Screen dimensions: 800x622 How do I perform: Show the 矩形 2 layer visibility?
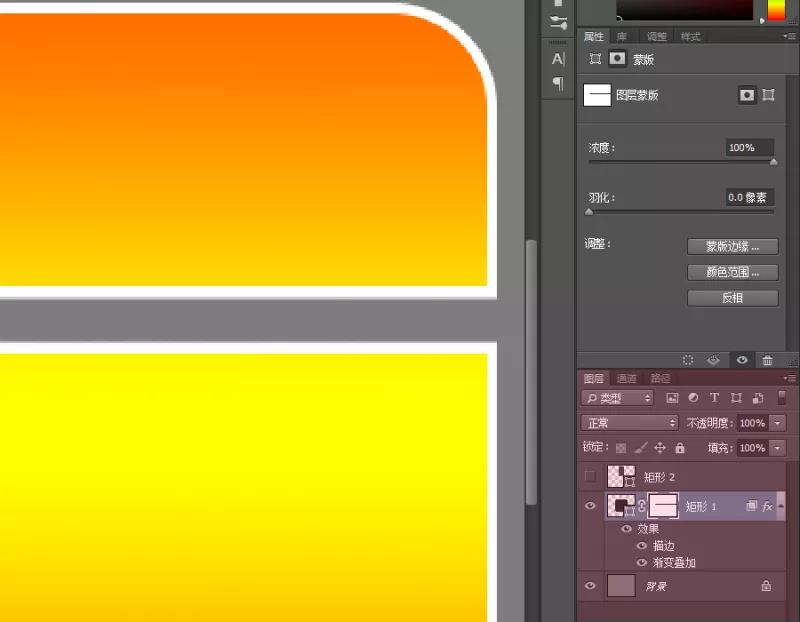(x=590, y=477)
